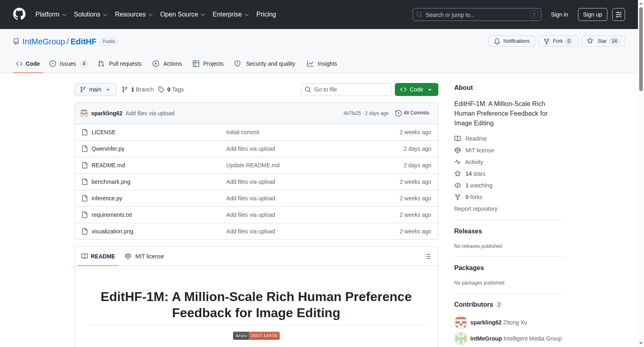
Task: Open the Update README.md commit link
Action: [x=253, y=165]
